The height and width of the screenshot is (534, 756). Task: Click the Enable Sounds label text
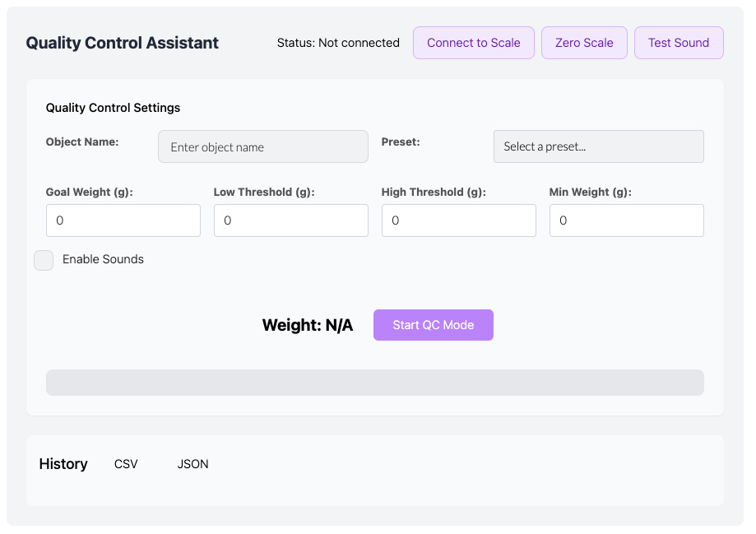point(103,259)
